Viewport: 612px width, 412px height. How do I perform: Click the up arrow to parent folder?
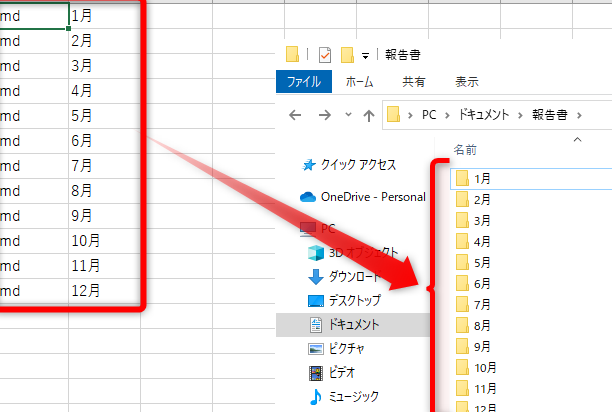(369, 115)
